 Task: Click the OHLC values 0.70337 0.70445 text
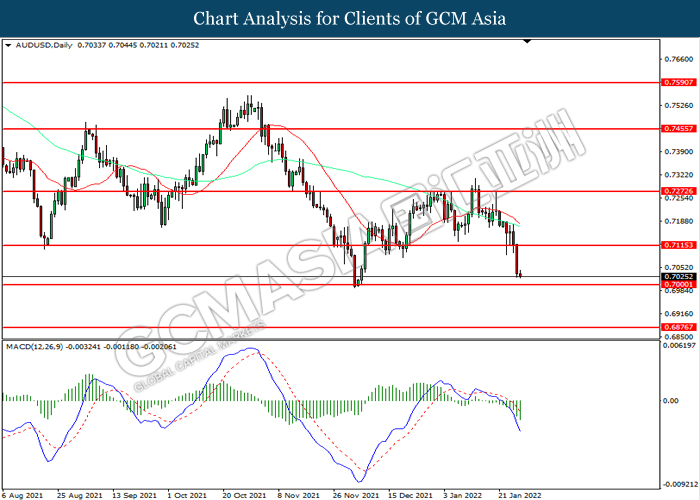pos(107,45)
